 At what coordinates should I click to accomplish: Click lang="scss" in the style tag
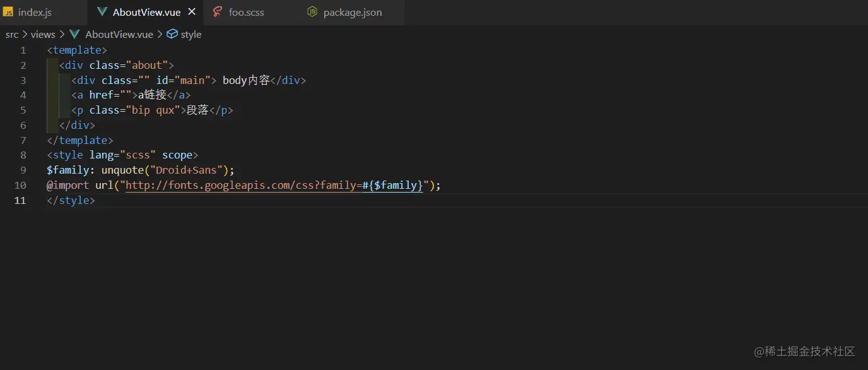[122, 155]
